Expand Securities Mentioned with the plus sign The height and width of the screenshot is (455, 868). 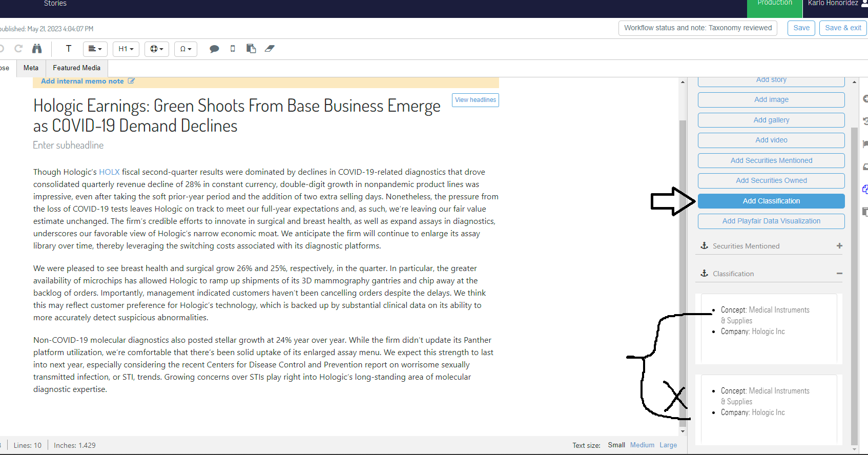point(839,246)
